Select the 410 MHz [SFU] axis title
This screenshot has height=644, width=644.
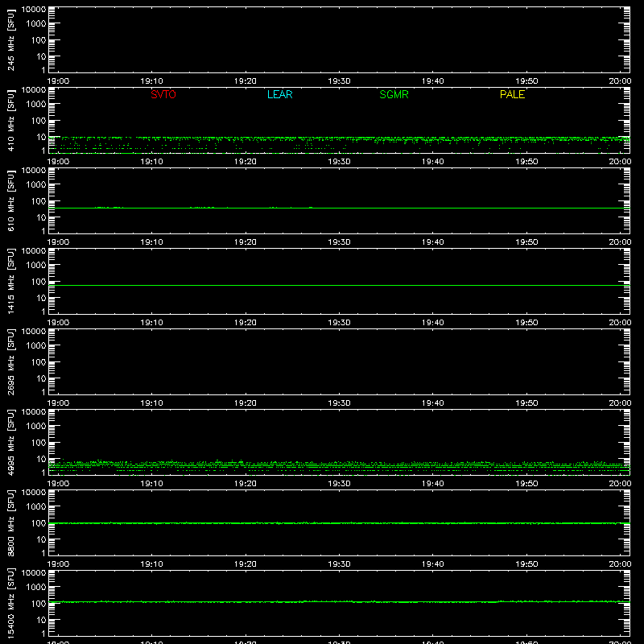pos(10,120)
